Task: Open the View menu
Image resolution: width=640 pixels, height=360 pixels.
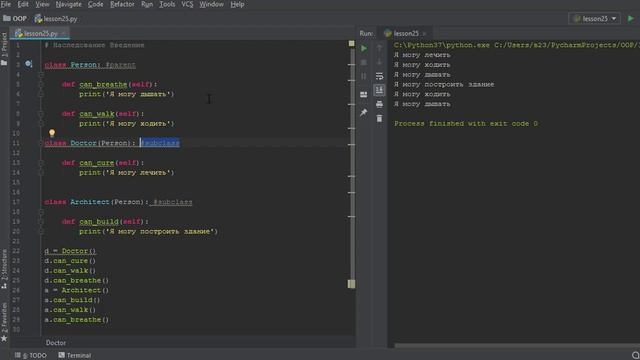Action: coord(42,4)
